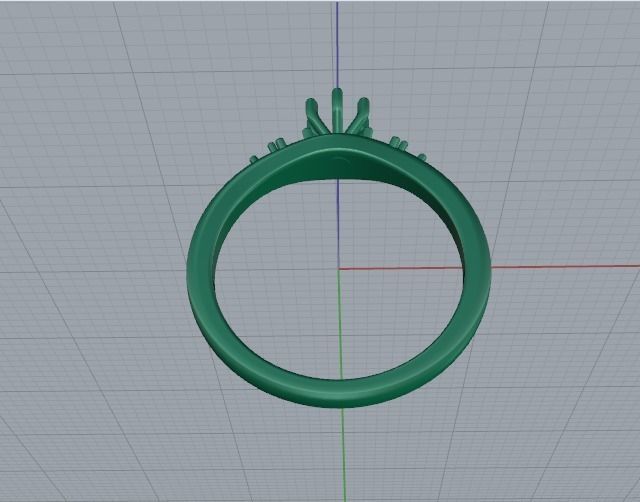Click the blue Z axis line above ring

coord(337,44)
